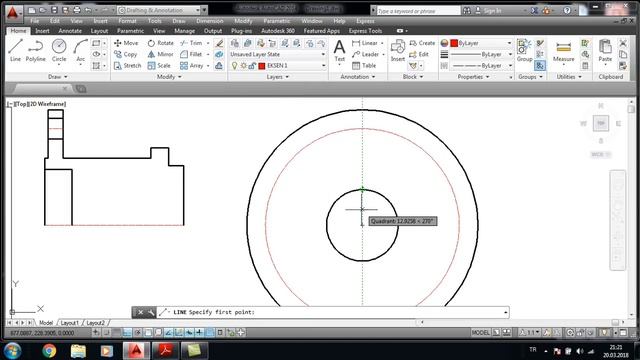The height and width of the screenshot is (360, 640).
Task: Add a Linear dimension
Action: point(365,43)
